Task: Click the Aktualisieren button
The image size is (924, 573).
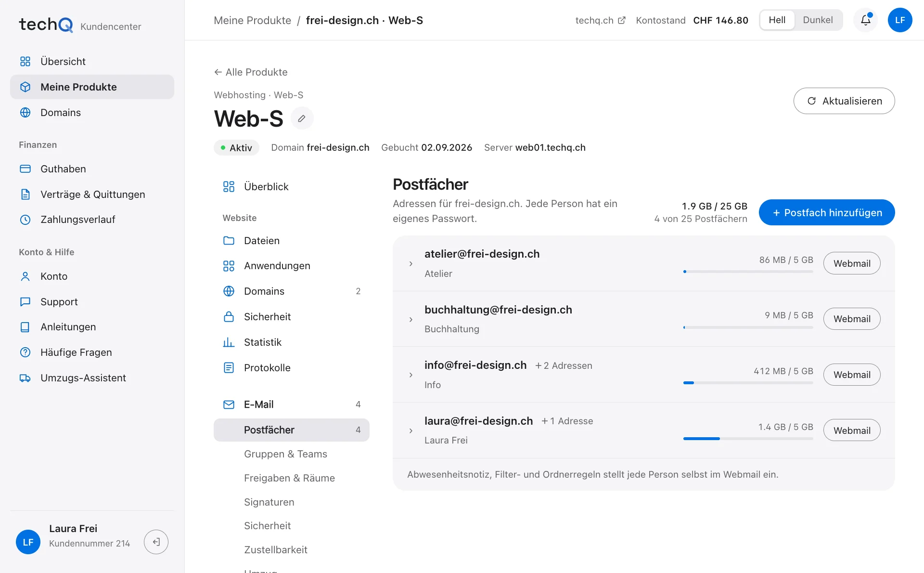Action: pyautogui.click(x=844, y=101)
